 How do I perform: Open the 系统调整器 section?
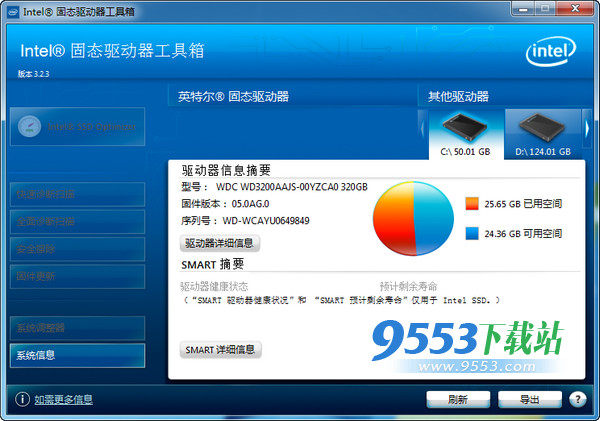77,328
